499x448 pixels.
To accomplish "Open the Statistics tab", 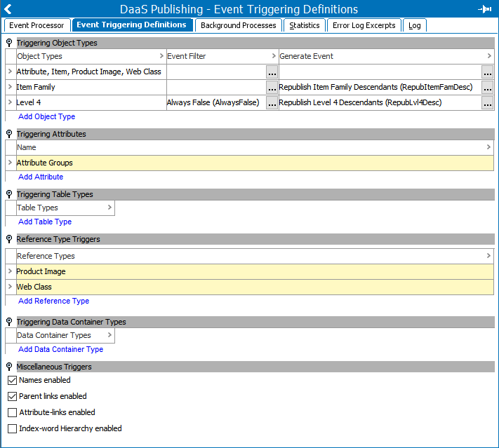I will [304, 25].
